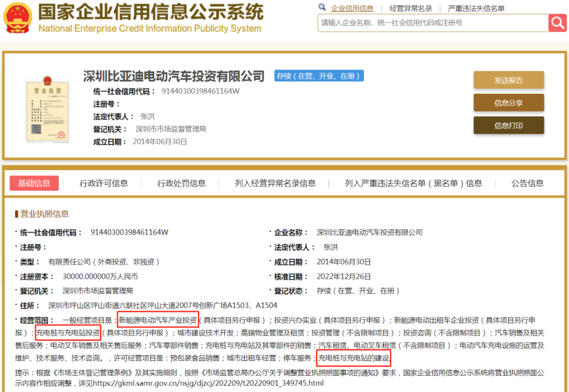Click the 信息分享 button
Screen dimensions: 569x392
pos(508,103)
